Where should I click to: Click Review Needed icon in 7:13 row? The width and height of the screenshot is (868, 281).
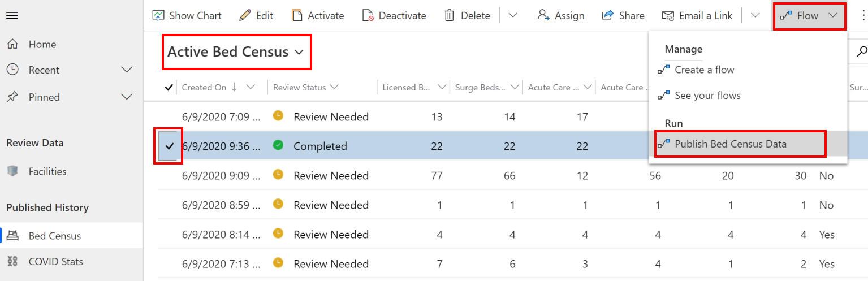pos(278,263)
